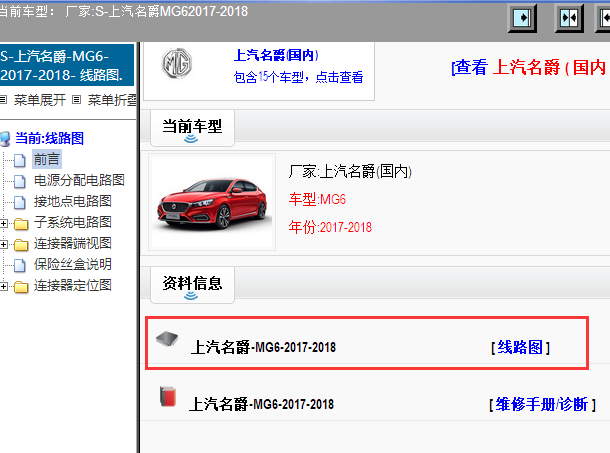Open the 前言 tree item
Screen dimensions: 610x453
(47, 160)
